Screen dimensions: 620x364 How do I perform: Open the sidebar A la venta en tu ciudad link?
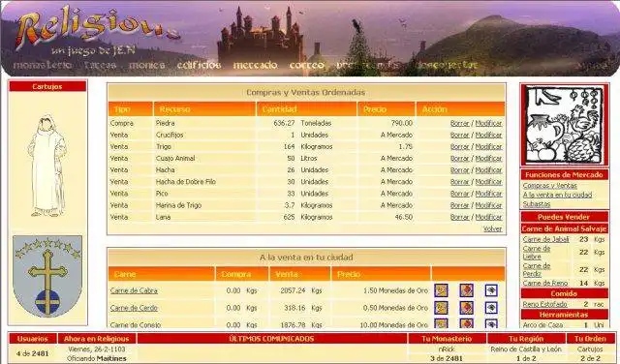coord(557,195)
